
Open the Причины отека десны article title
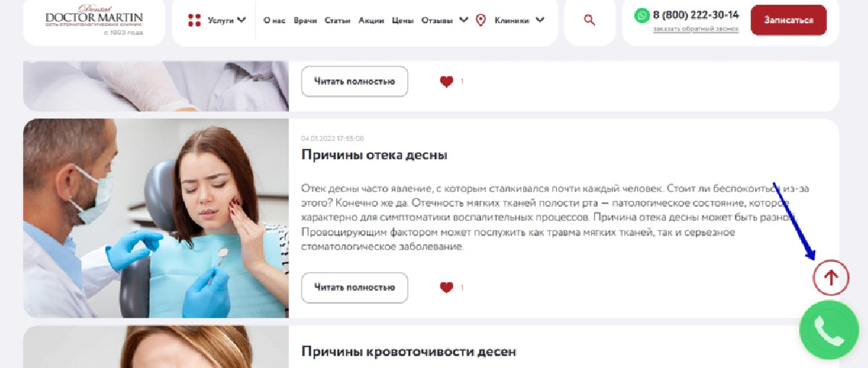tap(374, 155)
